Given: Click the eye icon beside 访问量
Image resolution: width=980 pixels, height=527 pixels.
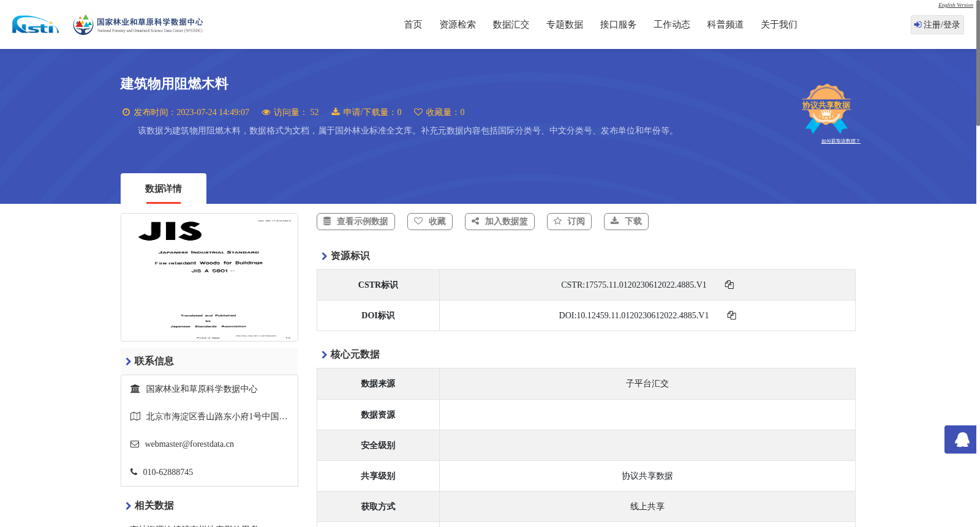Looking at the screenshot, I should [266, 112].
